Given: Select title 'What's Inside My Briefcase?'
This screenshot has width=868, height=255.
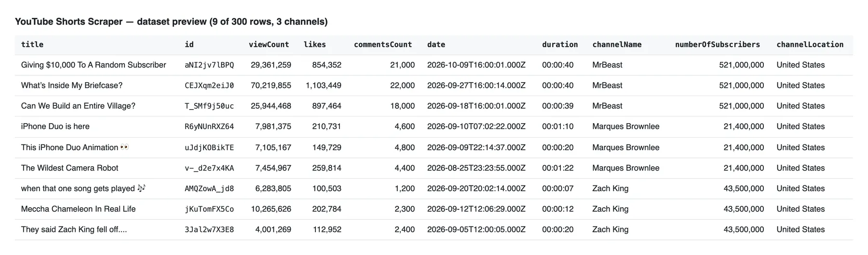Looking at the screenshot, I should coord(72,85).
